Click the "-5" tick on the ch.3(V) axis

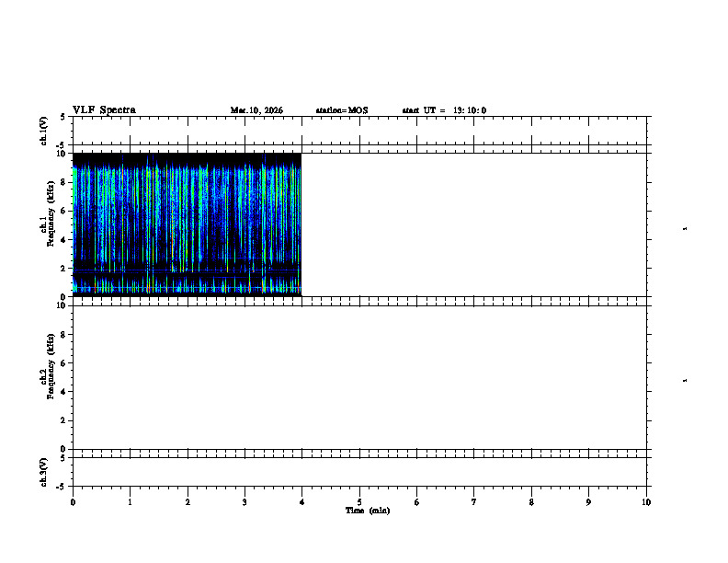pos(62,487)
